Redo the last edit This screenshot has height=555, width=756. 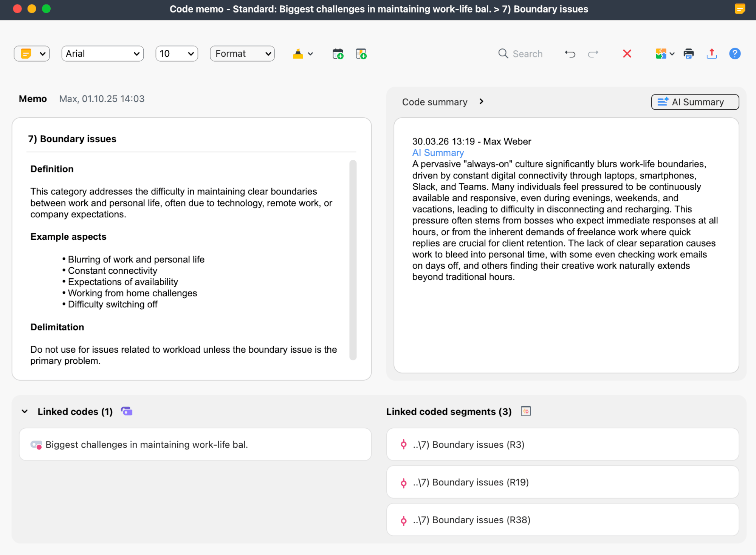click(593, 54)
